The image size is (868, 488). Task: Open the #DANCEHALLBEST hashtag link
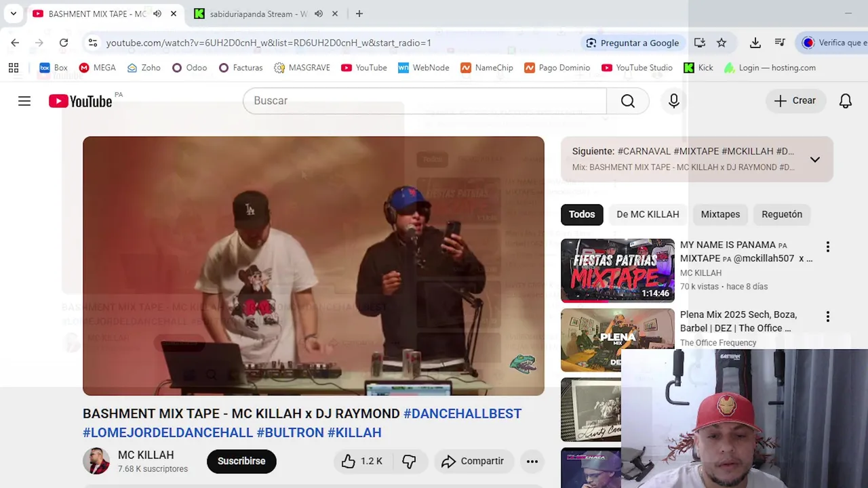[x=462, y=413]
